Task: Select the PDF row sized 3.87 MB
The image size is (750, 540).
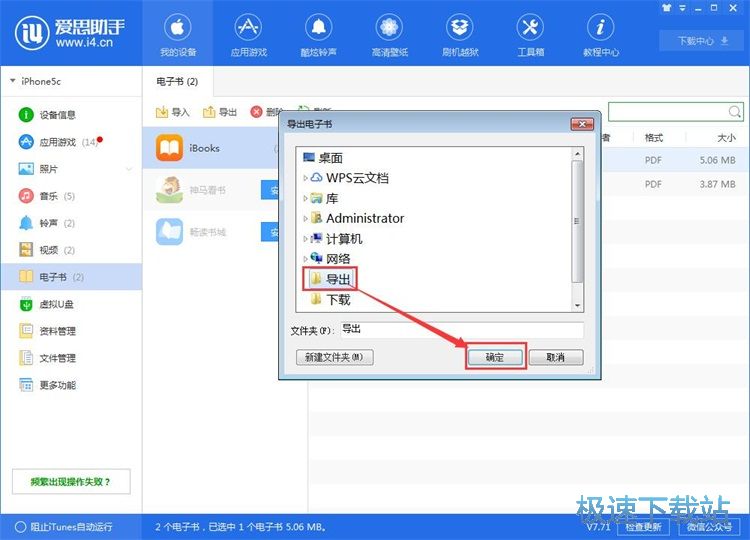Action: (x=675, y=184)
